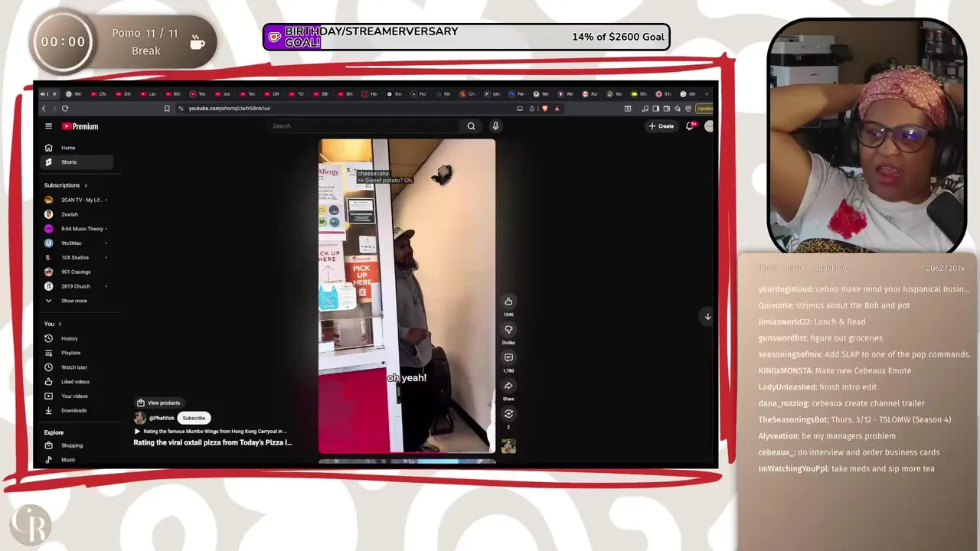This screenshot has width=980, height=551.
Task: Click the birthday goal progress bar
Action: click(x=466, y=37)
